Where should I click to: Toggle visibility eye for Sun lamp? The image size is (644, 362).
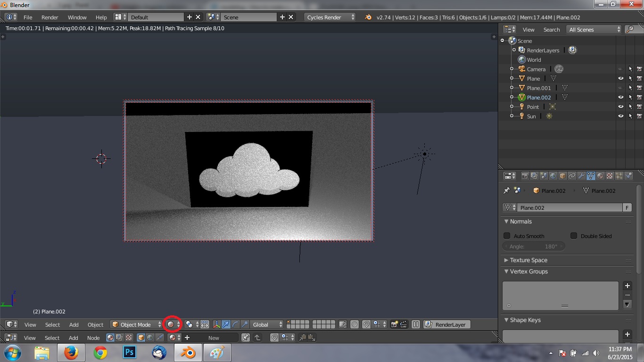tap(621, 116)
